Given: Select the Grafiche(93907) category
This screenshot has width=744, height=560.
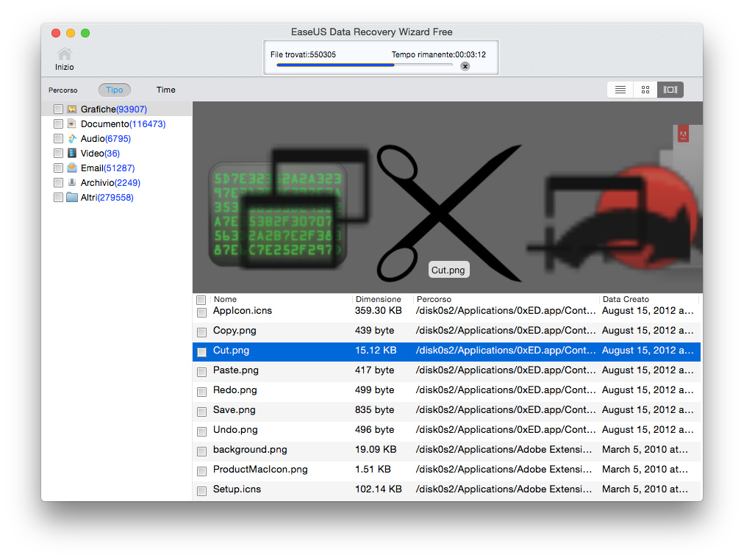Looking at the screenshot, I should click(114, 109).
